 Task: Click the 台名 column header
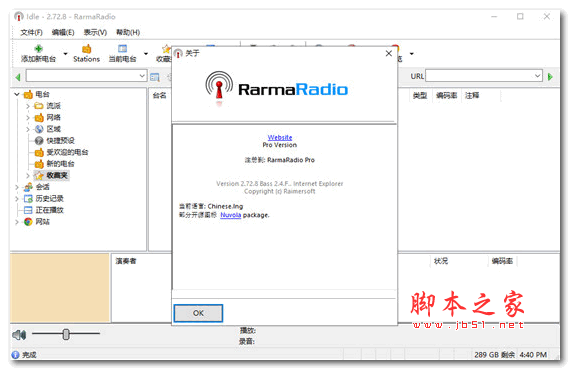pyautogui.click(x=160, y=95)
